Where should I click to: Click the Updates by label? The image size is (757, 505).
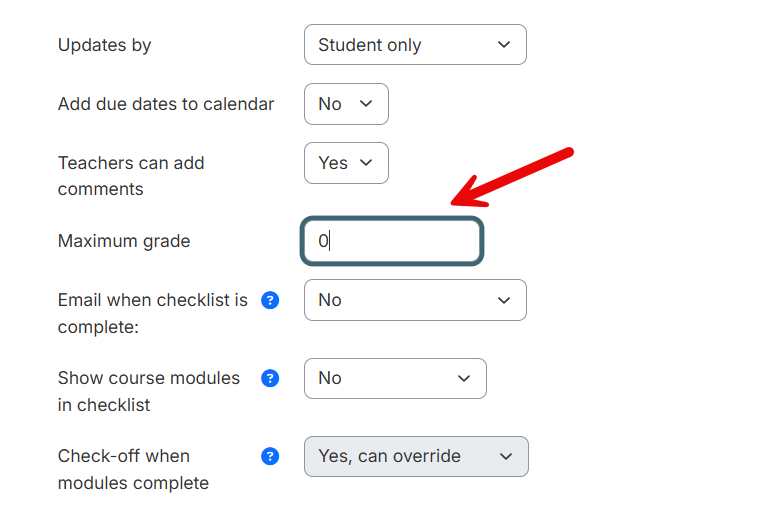click(104, 45)
